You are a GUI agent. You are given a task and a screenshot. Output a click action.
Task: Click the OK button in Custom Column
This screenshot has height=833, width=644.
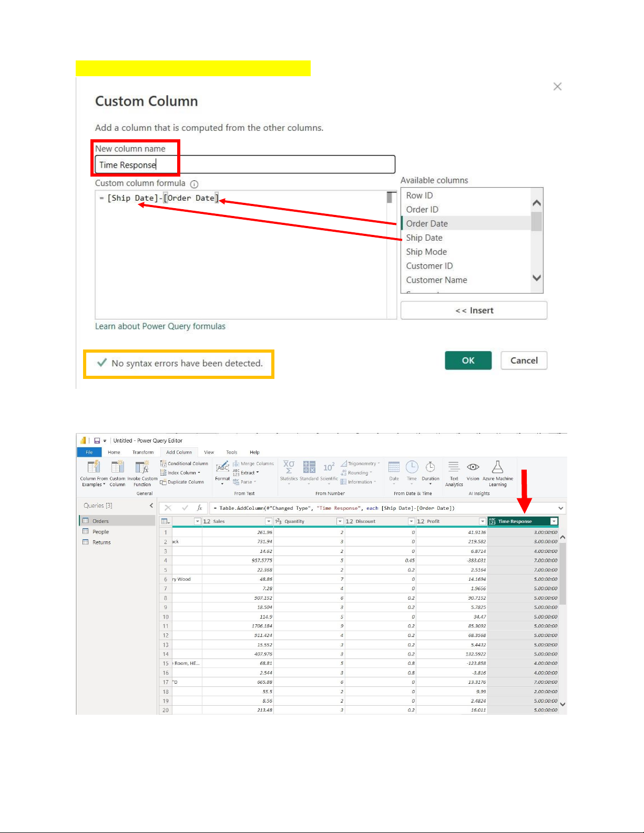(x=468, y=361)
